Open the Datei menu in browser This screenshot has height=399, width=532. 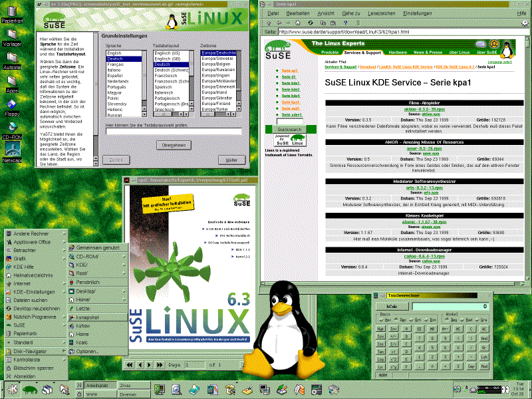[x=273, y=13]
